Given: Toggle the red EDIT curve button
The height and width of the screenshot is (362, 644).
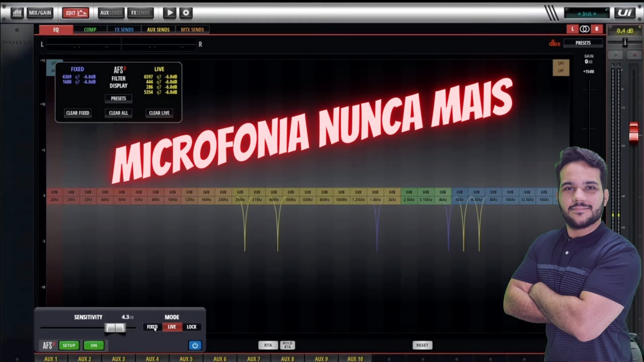Looking at the screenshot, I should click(75, 13).
